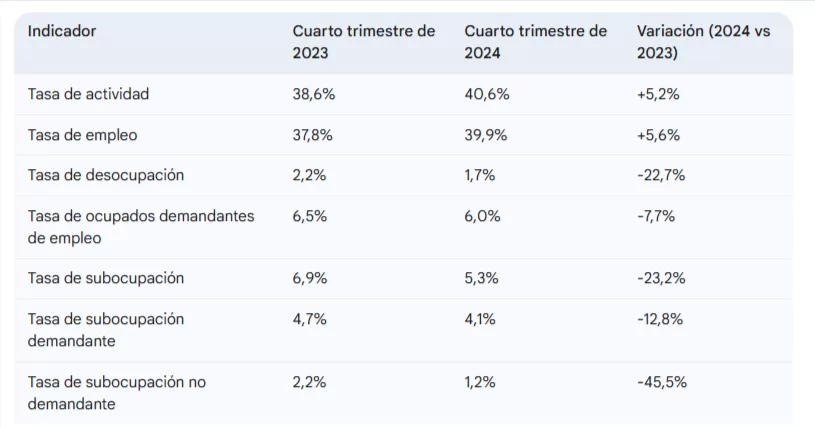Click the 38,6% activity rate cell
This screenshot has width=815, height=427.
click(x=314, y=94)
